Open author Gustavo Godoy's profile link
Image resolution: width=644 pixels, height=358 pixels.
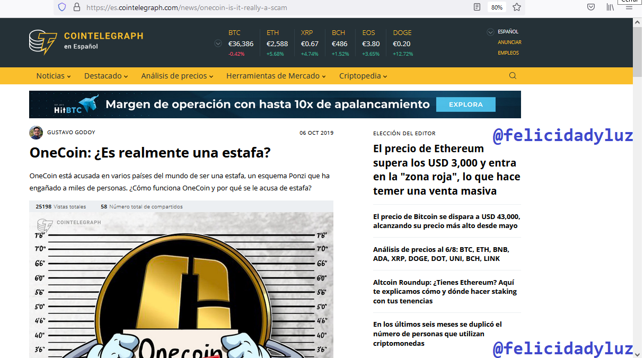pos(71,133)
